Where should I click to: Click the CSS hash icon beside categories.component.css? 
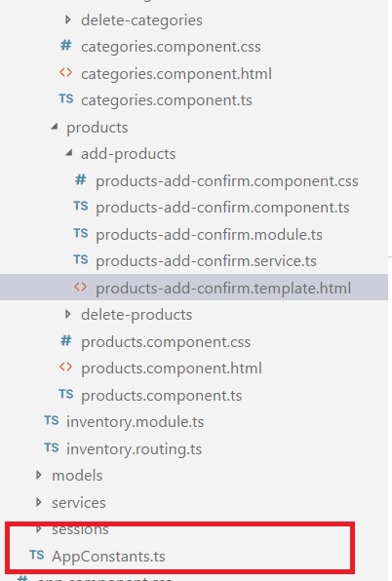pyautogui.click(x=66, y=46)
